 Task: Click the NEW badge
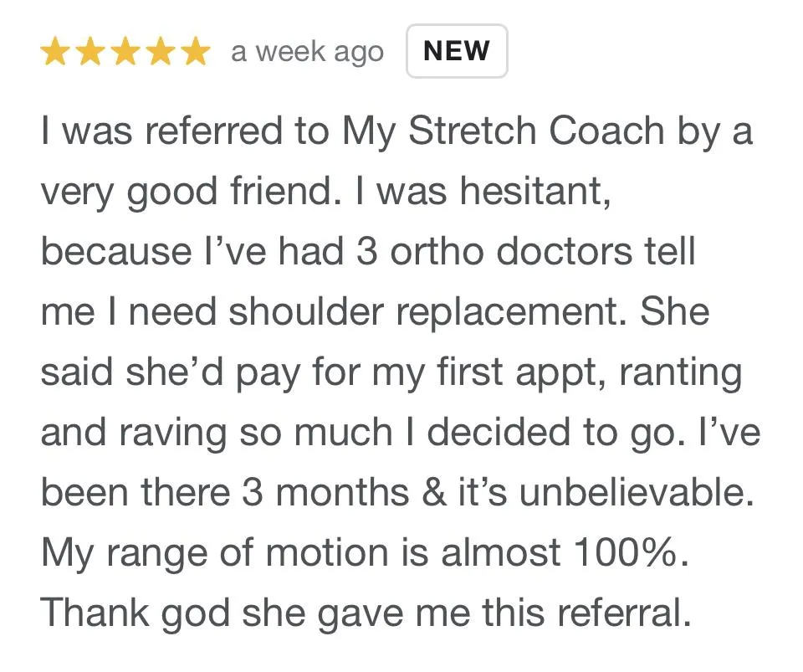[x=457, y=51]
